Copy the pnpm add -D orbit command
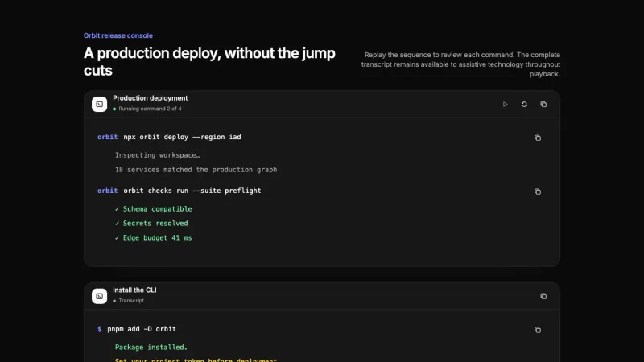644x362 pixels. coord(538,330)
